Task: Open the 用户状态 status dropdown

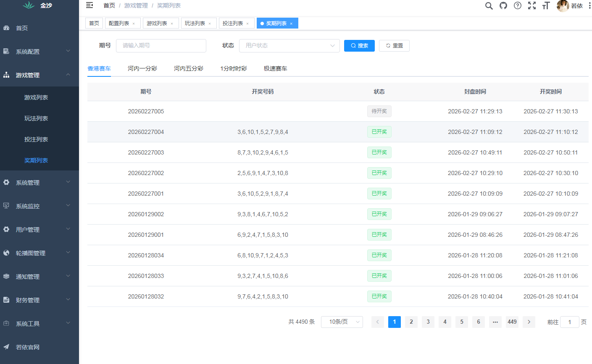Action: 289,45
